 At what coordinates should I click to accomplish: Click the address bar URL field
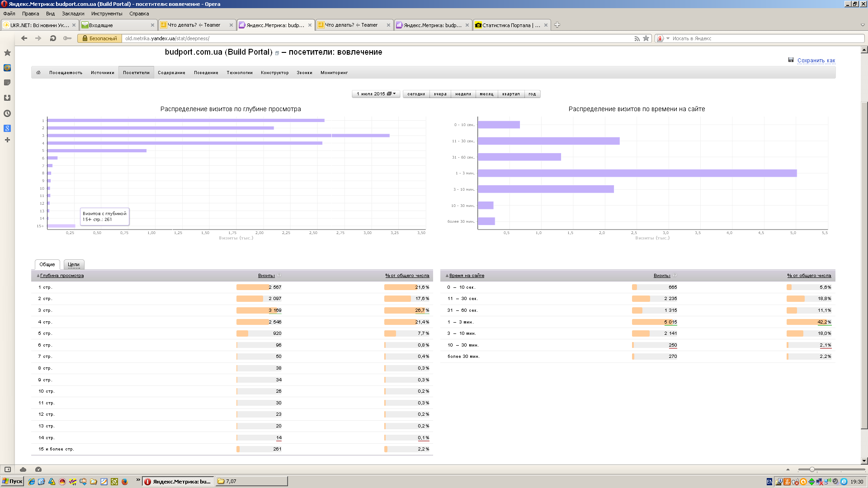click(x=377, y=38)
